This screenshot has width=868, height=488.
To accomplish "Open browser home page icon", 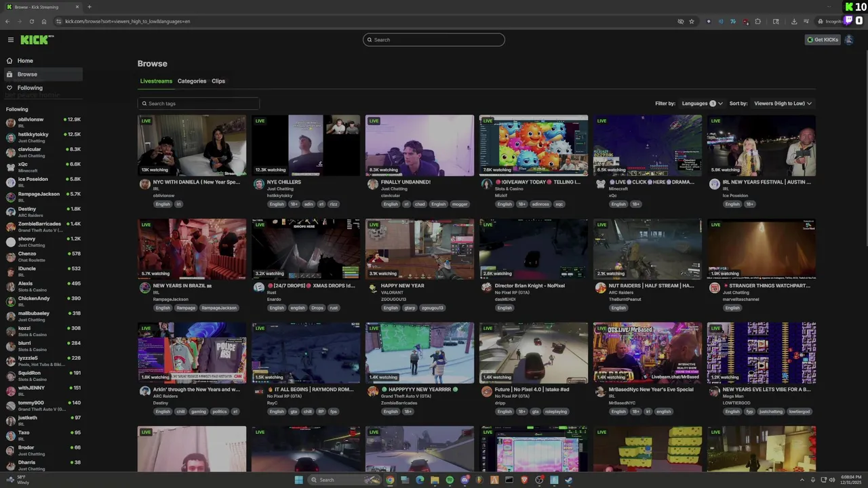I will click(44, 21).
